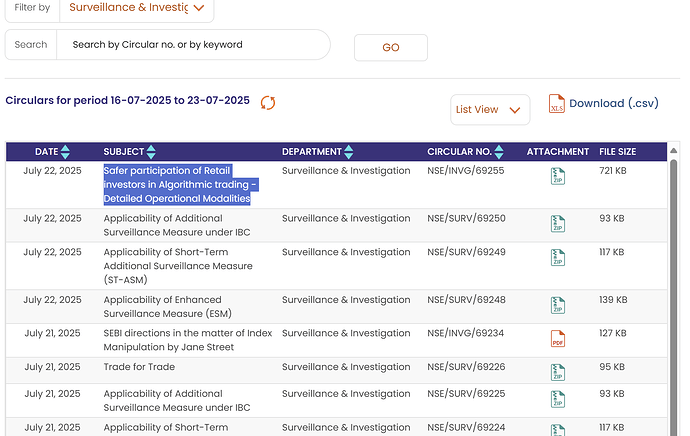690x436 pixels.
Task: Download ZIP attachment for circular NSE/SURV/69248
Action: pos(557,306)
